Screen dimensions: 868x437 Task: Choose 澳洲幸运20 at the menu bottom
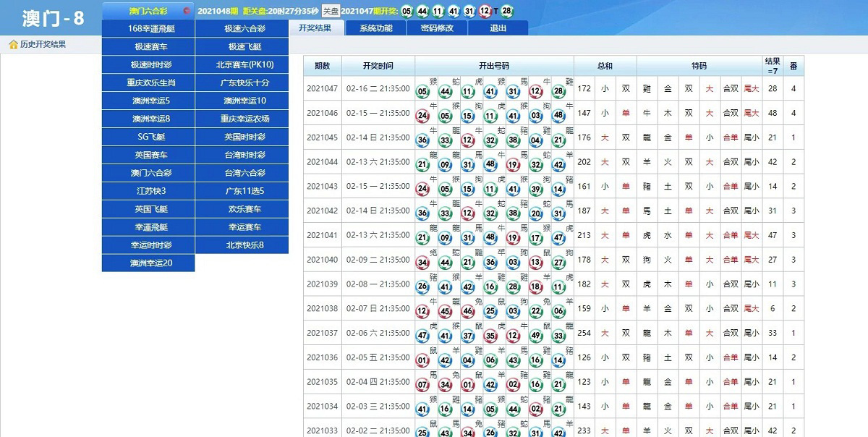[148, 263]
